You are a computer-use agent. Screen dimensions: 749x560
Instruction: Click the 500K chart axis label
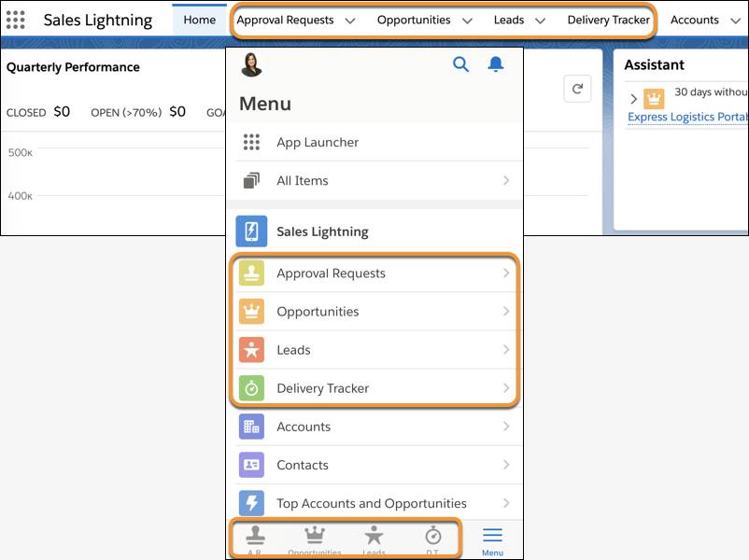point(20,153)
